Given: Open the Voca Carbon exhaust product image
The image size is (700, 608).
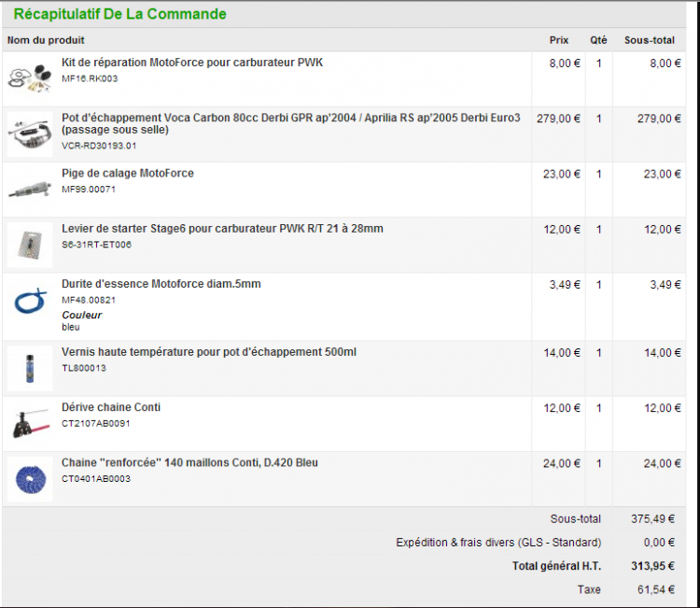Looking at the screenshot, I should (30, 134).
